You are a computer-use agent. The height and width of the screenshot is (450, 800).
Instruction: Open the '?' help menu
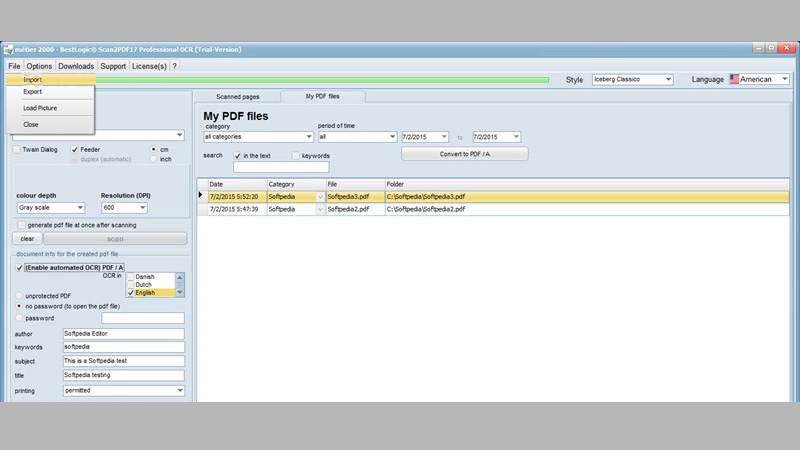point(174,66)
